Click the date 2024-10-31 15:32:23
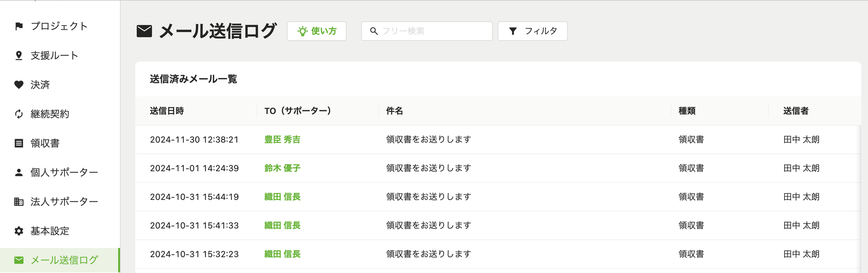Viewport: 868px width, 273px height. [195, 254]
